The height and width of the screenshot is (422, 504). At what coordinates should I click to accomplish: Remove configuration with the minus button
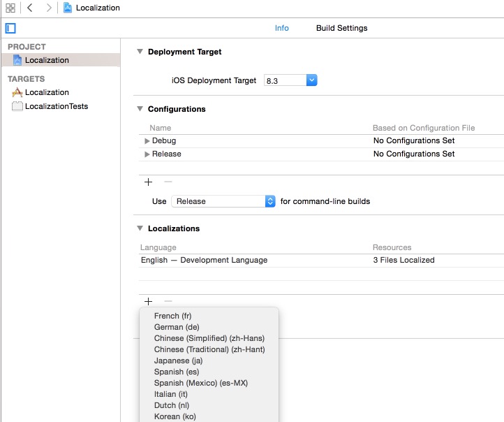point(168,182)
